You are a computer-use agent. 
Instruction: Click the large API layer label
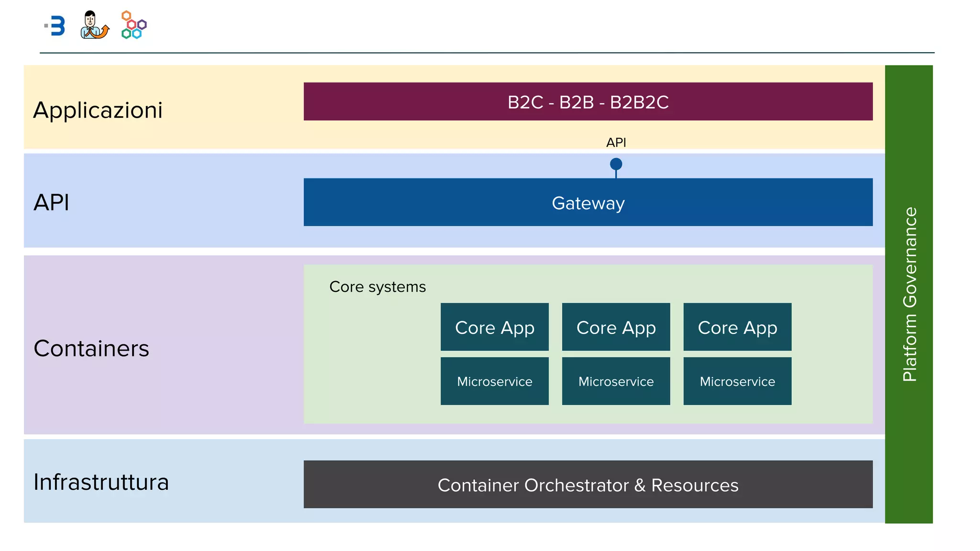point(52,202)
